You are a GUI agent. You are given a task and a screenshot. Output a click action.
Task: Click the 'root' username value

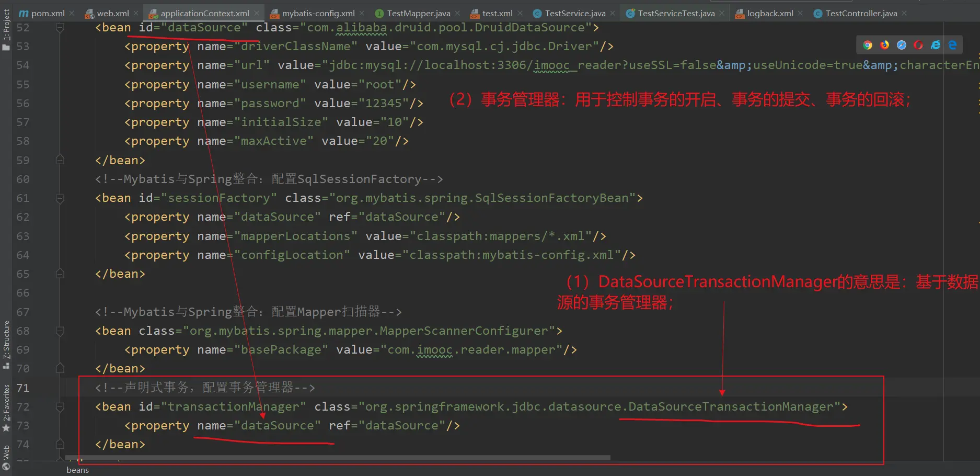pos(380,84)
